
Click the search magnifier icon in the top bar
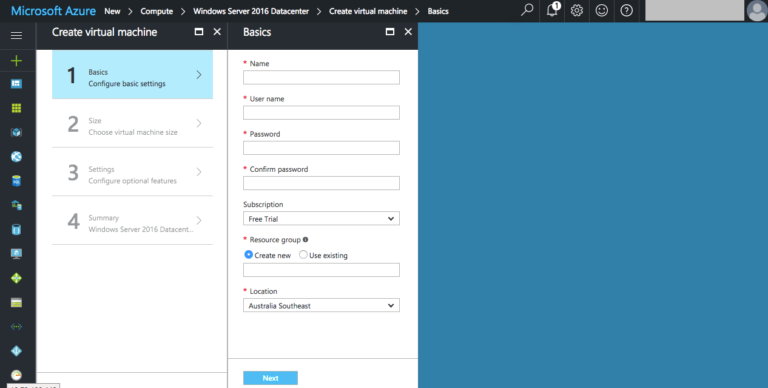(x=527, y=10)
